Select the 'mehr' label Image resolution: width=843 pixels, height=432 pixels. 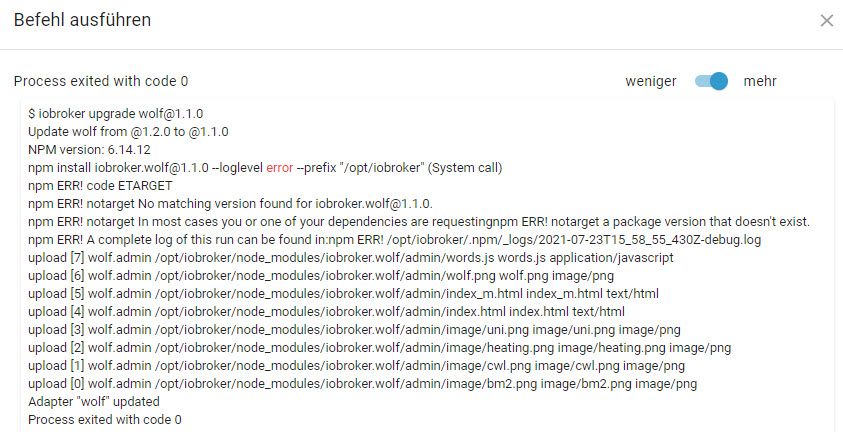coord(760,81)
